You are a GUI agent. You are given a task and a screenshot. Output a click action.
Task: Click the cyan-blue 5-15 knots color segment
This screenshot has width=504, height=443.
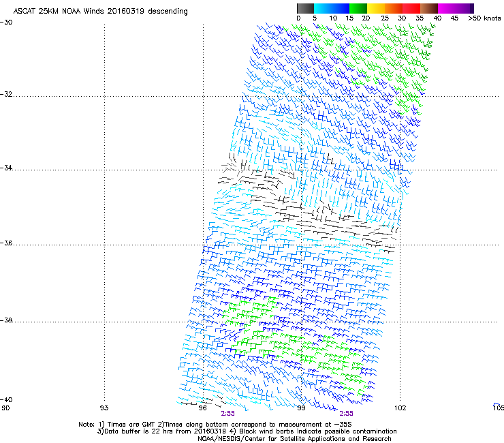coord(331,8)
